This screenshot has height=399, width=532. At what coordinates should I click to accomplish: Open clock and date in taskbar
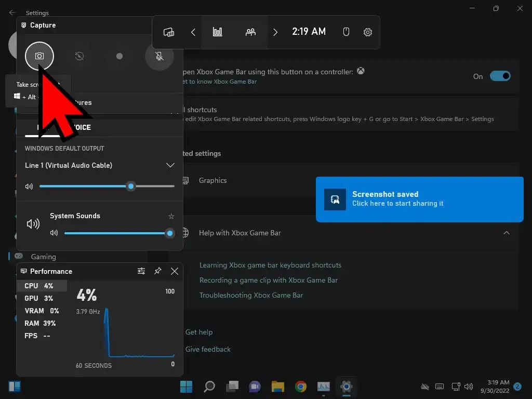495,387
